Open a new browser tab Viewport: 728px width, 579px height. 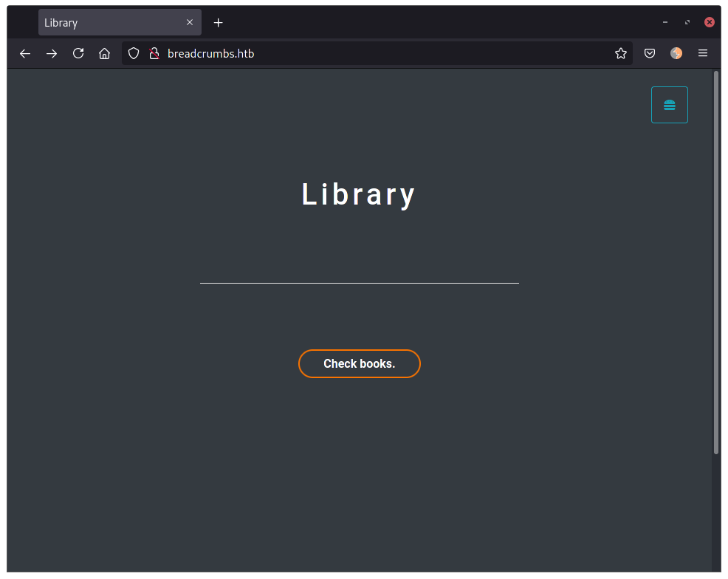(x=218, y=22)
